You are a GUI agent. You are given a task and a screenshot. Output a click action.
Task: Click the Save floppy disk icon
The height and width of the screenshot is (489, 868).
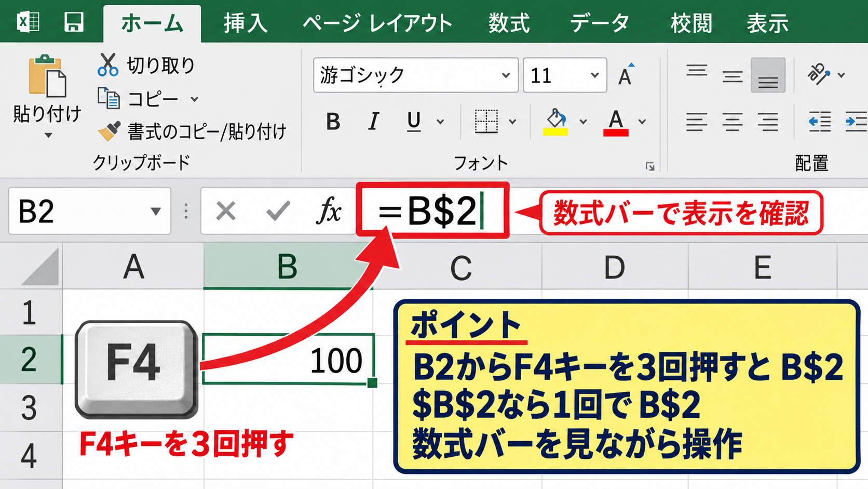[x=74, y=22]
